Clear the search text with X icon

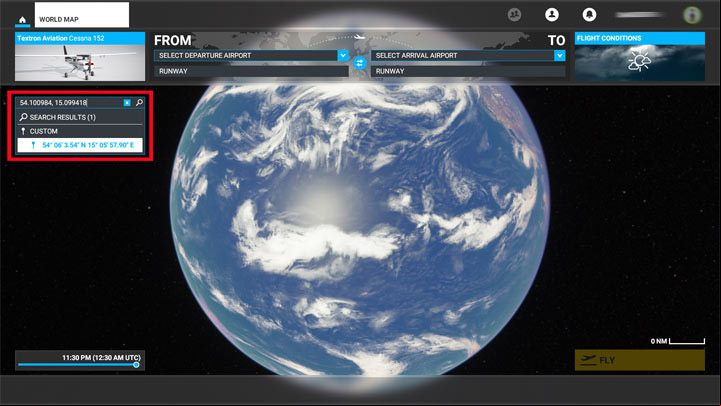tap(127, 103)
